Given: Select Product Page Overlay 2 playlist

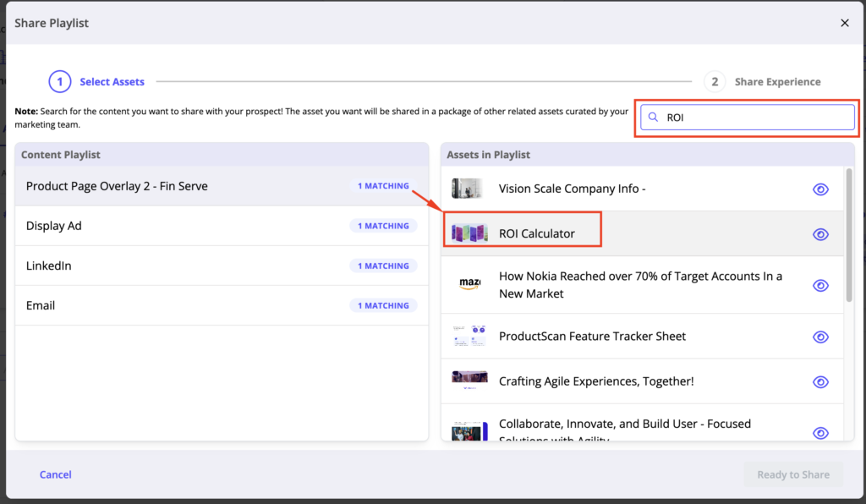Looking at the screenshot, I should pyautogui.click(x=117, y=186).
